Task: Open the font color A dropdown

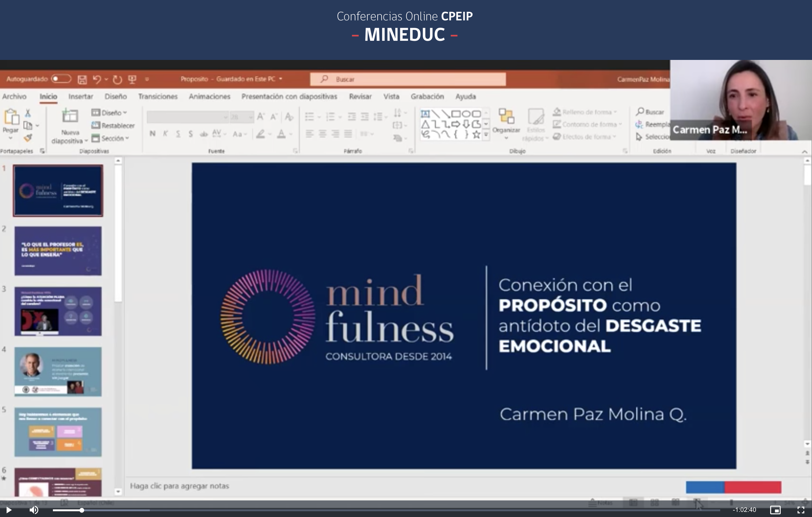Action: click(x=290, y=134)
